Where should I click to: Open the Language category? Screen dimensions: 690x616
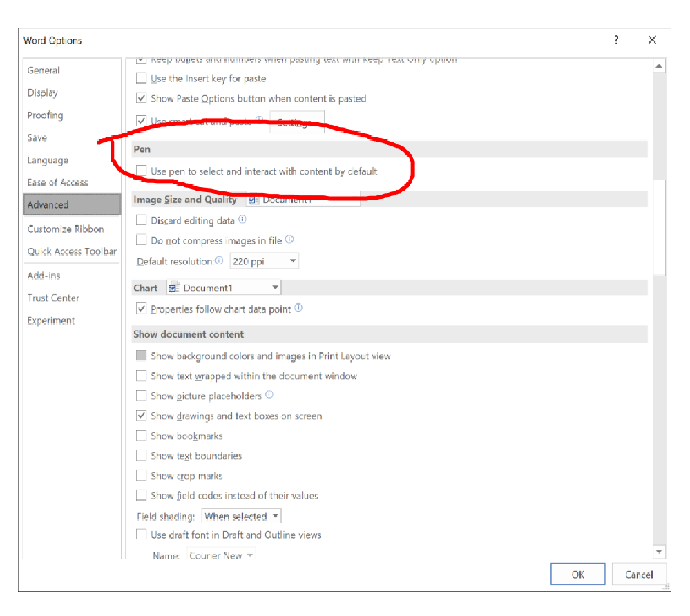(72, 160)
